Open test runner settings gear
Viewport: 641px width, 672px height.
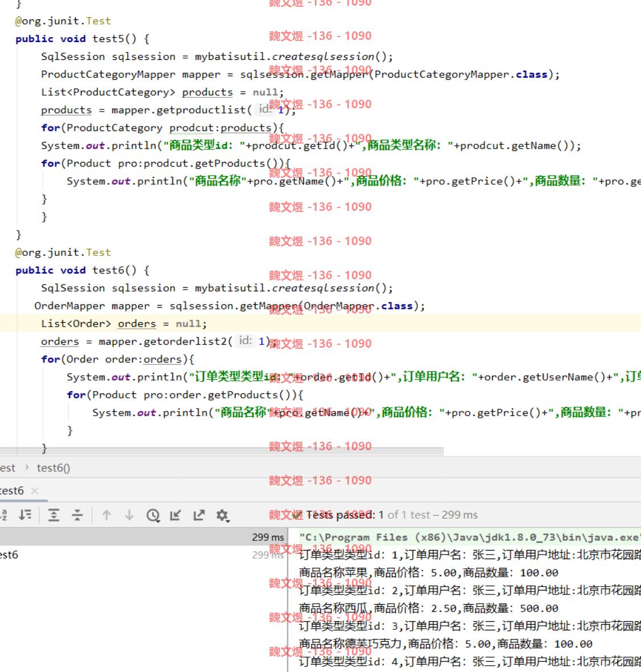[223, 515]
